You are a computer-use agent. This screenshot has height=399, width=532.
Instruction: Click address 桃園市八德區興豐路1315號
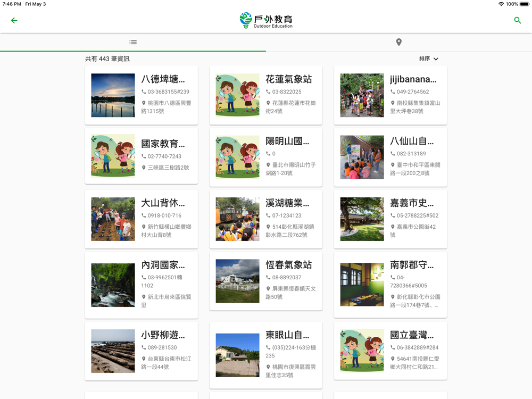[166, 107]
